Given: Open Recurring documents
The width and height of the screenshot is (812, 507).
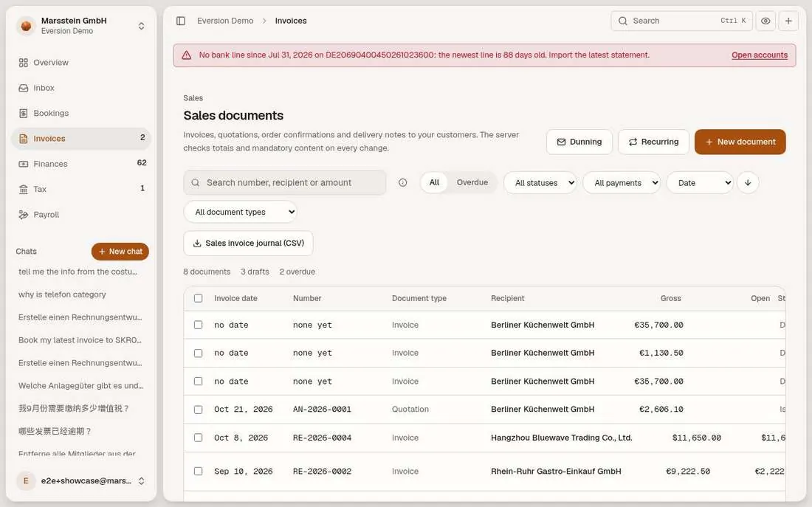Looking at the screenshot, I should coord(653,142).
